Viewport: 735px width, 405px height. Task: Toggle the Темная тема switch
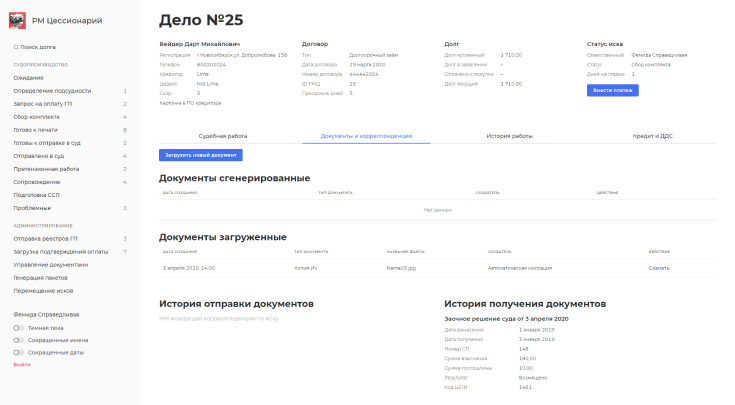(x=18, y=328)
